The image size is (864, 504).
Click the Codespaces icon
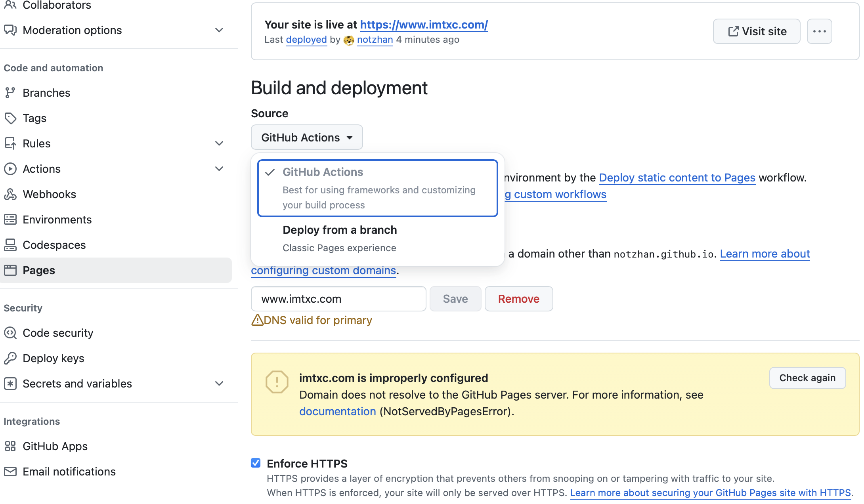tap(10, 245)
